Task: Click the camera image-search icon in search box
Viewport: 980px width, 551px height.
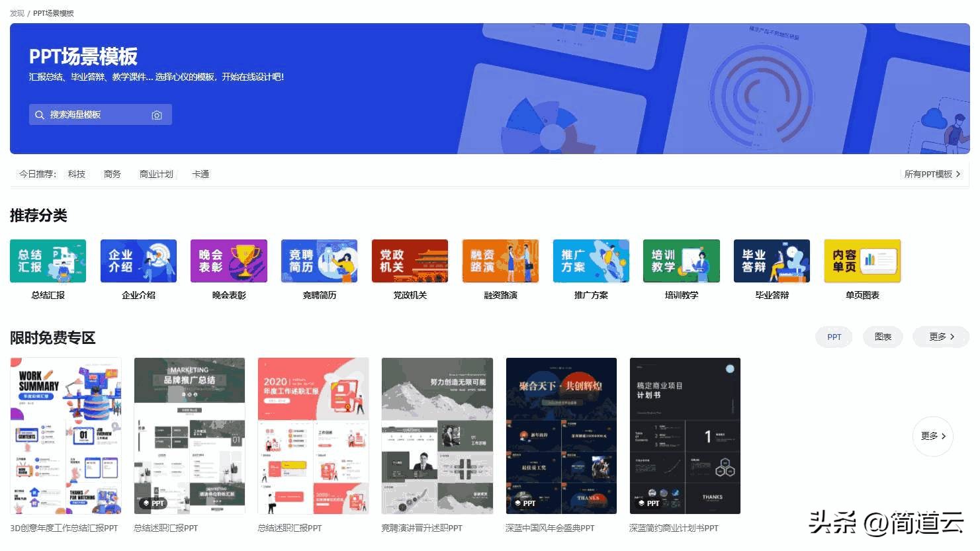Action: point(157,115)
